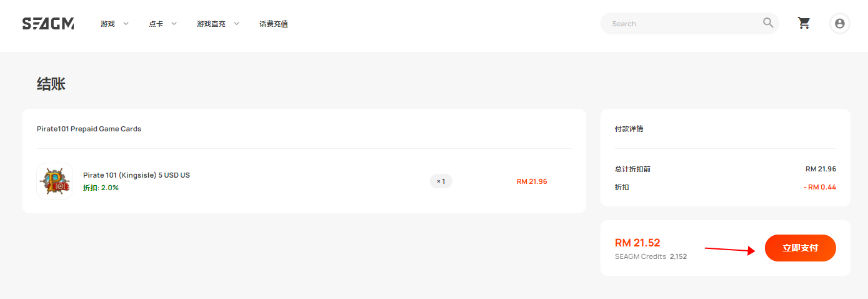The image size is (868, 299).
Task: Click the SEAGM Credits 2,152 text
Action: pyautogui.click(x=651, y=256)
